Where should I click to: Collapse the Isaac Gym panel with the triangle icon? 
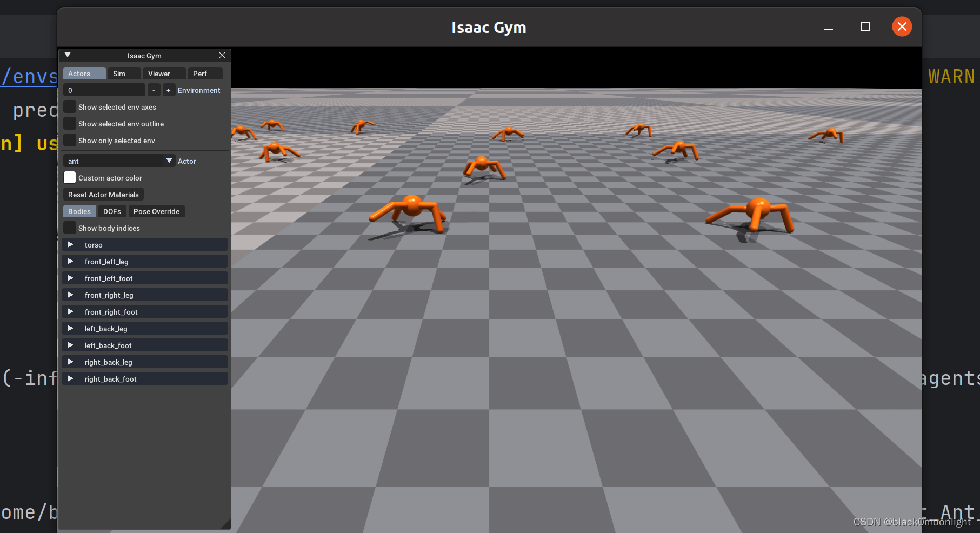tap(68, 55)
